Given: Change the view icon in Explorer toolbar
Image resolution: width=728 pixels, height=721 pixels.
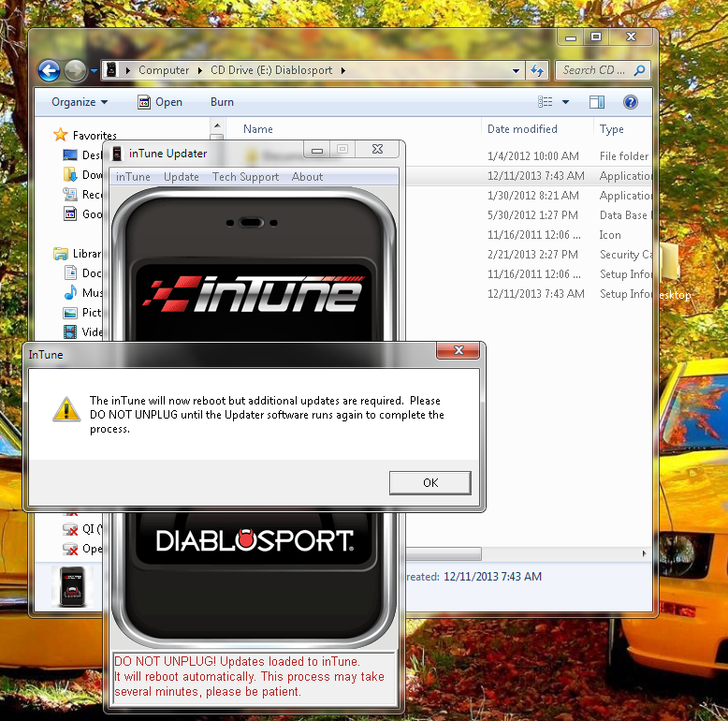Looking at the screenshot, I should [x=546, y=102].
